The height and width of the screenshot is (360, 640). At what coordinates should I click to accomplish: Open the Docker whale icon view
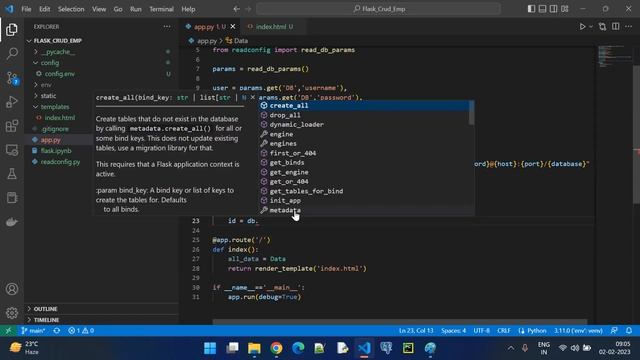[x=12, y=222]
